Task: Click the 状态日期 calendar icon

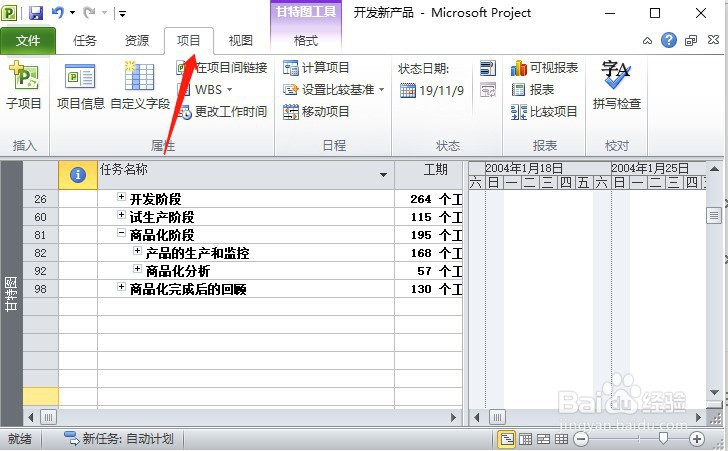Action: click(x=408, y=90)
